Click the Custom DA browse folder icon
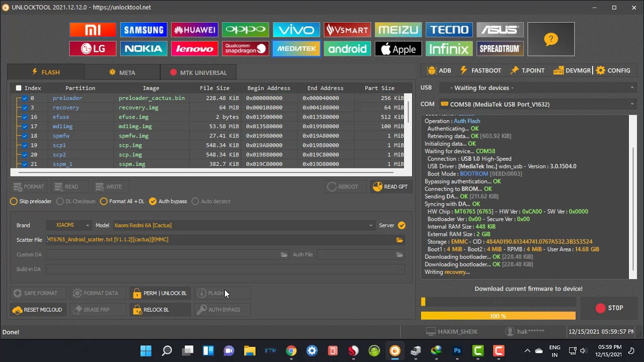 pyautogui.click(x=284, y=255)
